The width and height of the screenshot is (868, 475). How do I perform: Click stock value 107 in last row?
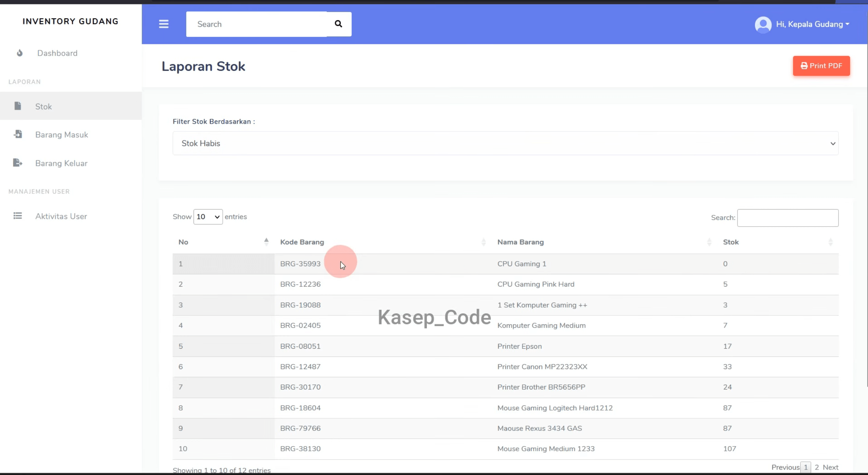tap(729, 449)
